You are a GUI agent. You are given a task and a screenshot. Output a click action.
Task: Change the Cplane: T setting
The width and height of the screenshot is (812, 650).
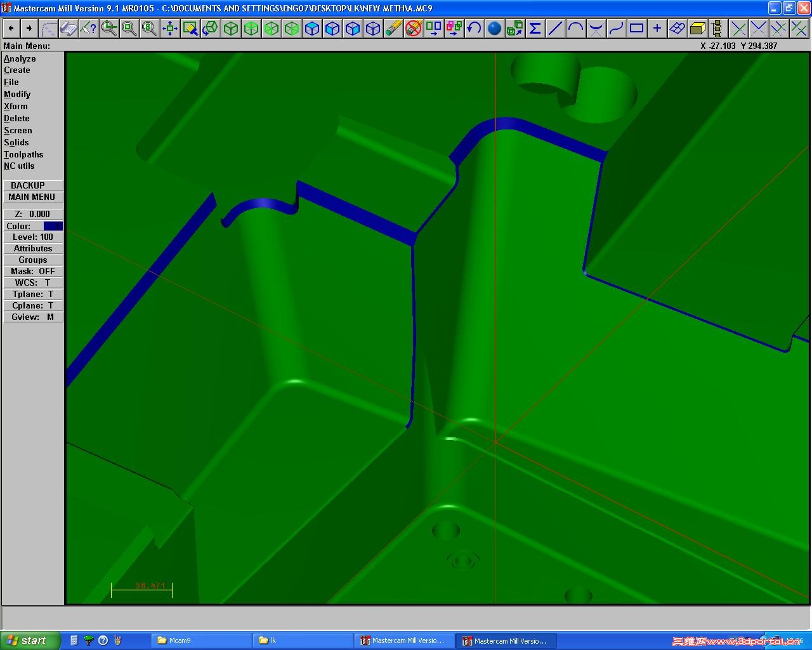tap(33, 306)
